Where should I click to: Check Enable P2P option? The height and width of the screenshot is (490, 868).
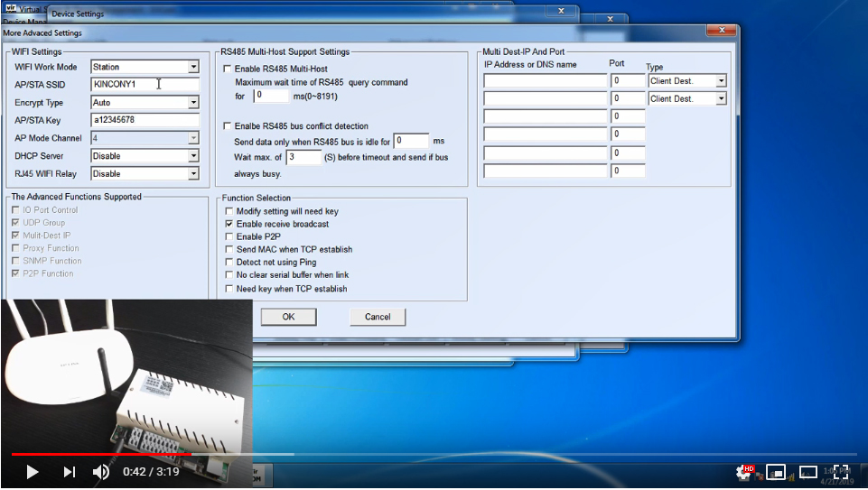[x=229, y=236]
